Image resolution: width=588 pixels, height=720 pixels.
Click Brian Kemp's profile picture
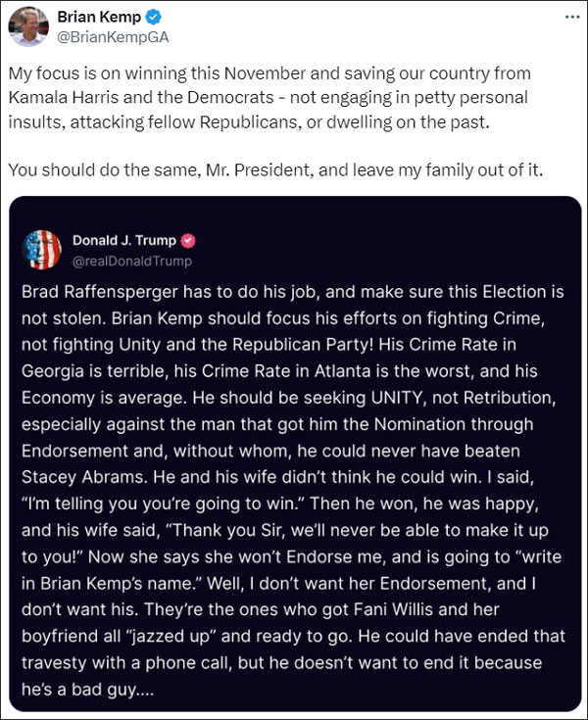coord(28,26)
